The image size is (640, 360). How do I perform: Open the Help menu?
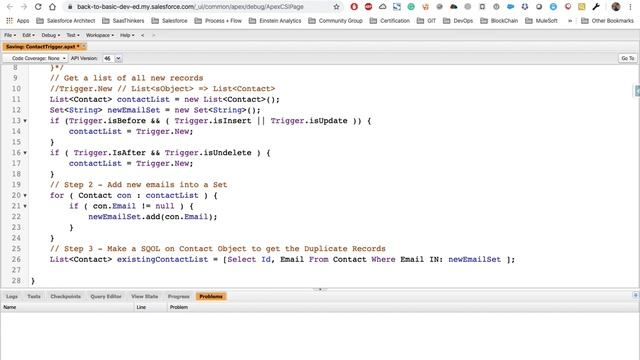point(127,36)
